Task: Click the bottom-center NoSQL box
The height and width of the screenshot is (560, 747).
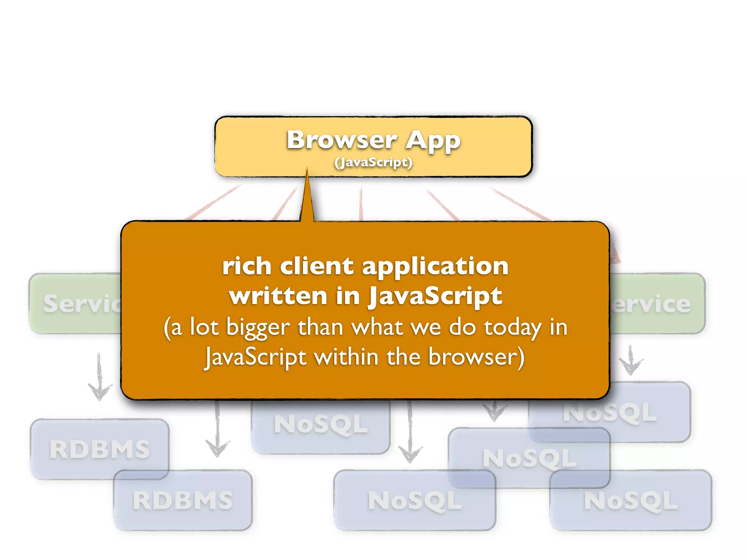Action: pos(415,500)
